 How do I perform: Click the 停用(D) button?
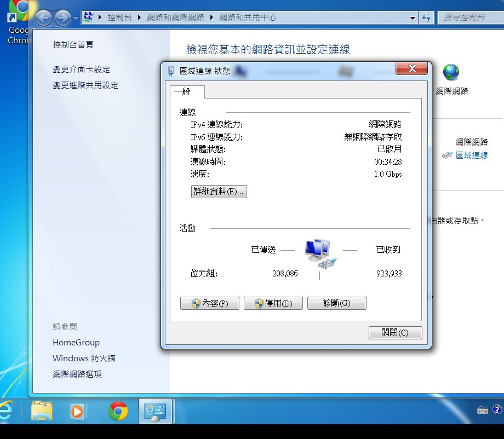point(273,303)
